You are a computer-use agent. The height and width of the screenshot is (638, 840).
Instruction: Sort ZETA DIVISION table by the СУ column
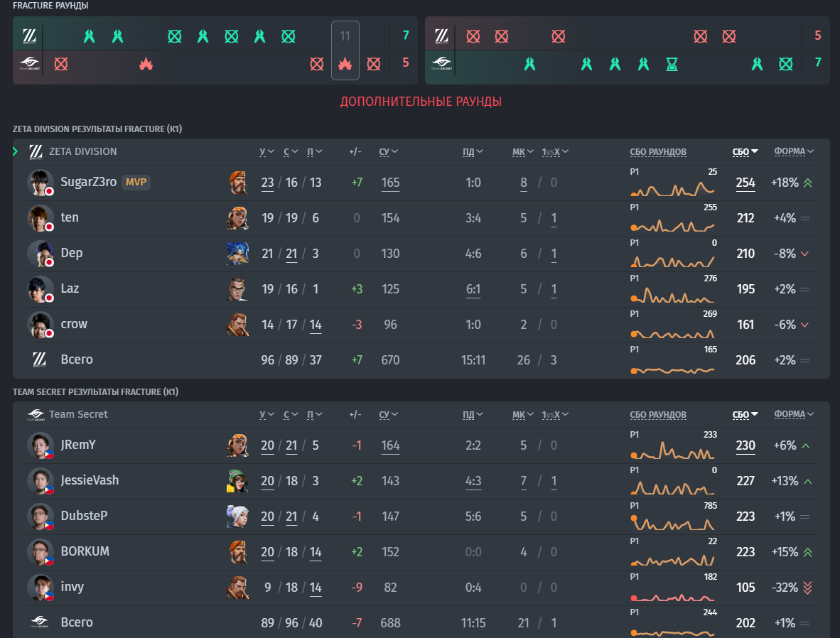click(389, 151)
